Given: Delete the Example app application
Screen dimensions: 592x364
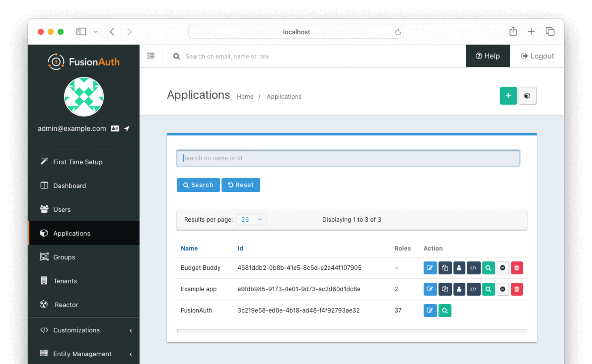Looking at the screenshot, I should coord(517,289).
